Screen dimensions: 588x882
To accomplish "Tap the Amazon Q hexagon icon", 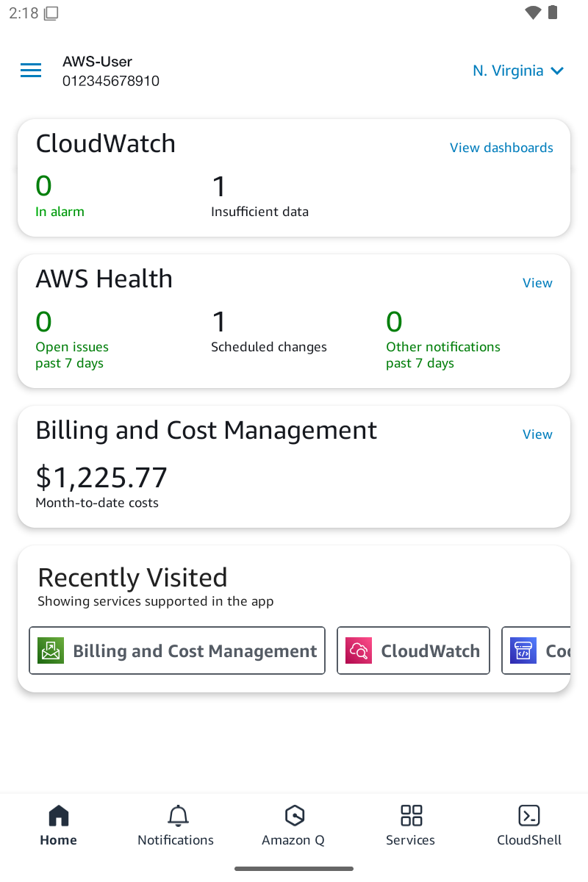I will pos(295,815).
